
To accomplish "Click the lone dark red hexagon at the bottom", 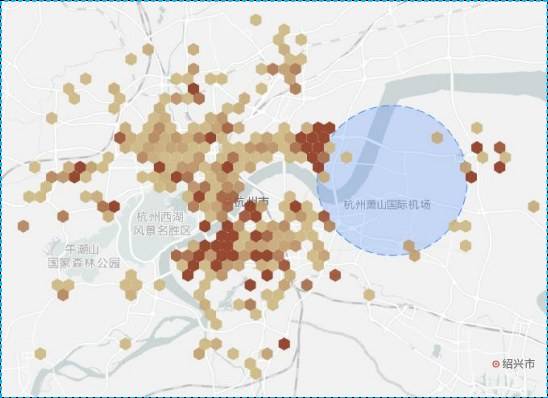I will 284,344.
